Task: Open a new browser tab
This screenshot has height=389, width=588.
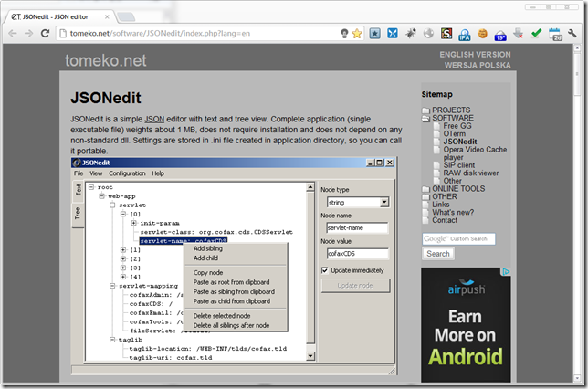Action: pos(126,16)
